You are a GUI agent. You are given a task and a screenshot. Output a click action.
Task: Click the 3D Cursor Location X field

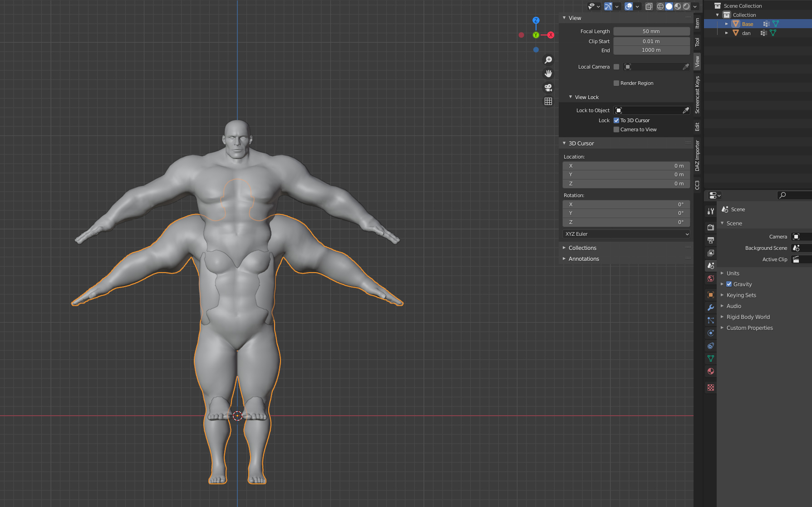(626, 166)
